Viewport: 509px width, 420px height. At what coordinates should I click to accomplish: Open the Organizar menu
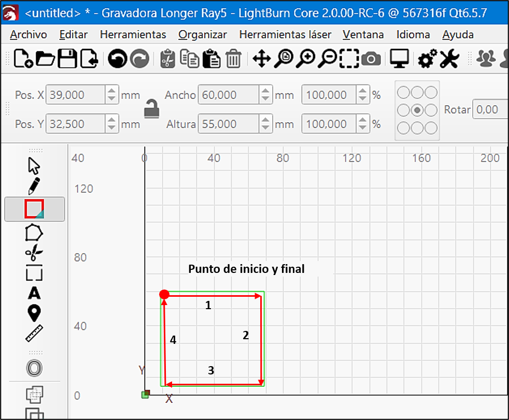(x=203, y=34)
